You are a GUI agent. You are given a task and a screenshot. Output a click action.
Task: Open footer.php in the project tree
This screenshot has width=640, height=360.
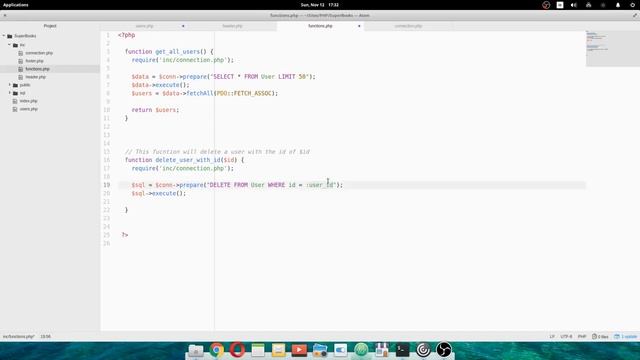pos(34,61)
